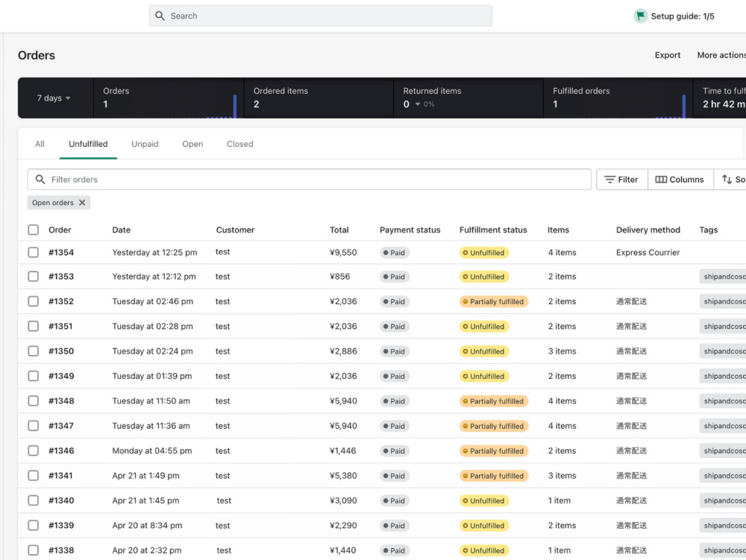746x560 pixels.
Task: Click the magnifier icon in the Filter orders field
Action: click(40, 180)
